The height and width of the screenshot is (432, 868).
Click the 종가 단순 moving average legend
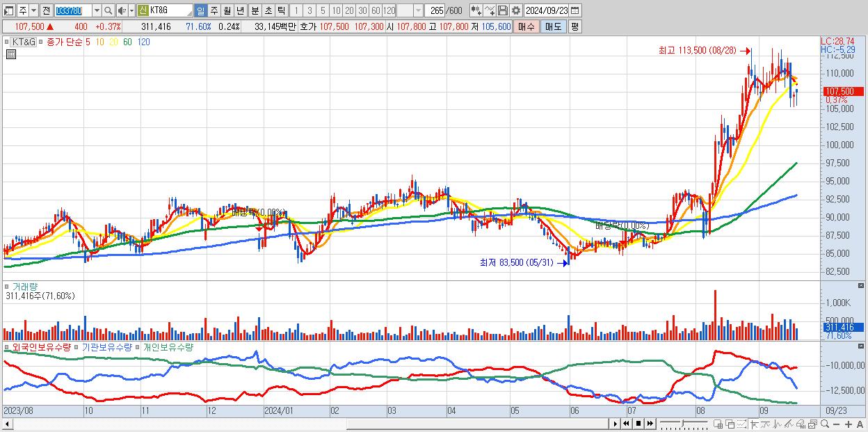click(x=65, y=42)
